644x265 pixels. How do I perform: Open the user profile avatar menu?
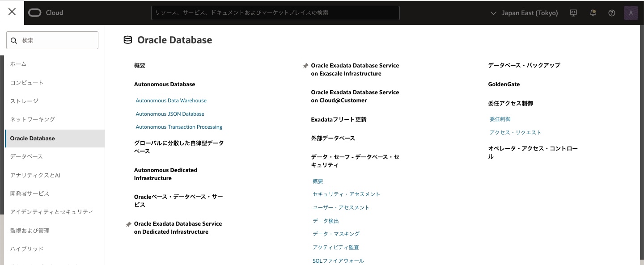[631, 13]
